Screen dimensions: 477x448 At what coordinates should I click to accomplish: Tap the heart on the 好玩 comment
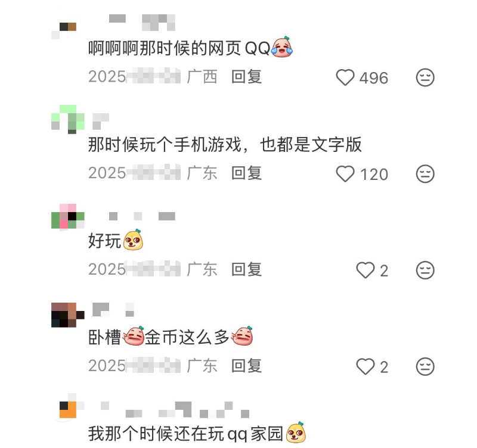(366, 270)
